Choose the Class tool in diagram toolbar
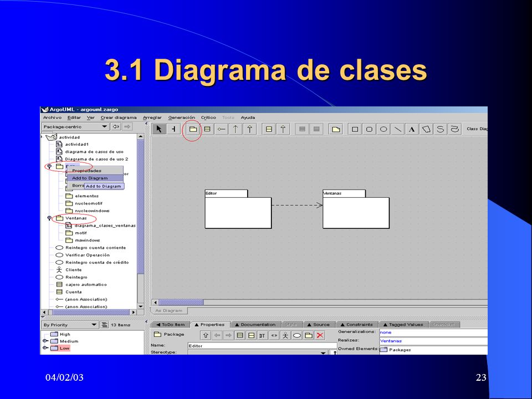This screenshot has height=399, width=532. coord(207,129)
